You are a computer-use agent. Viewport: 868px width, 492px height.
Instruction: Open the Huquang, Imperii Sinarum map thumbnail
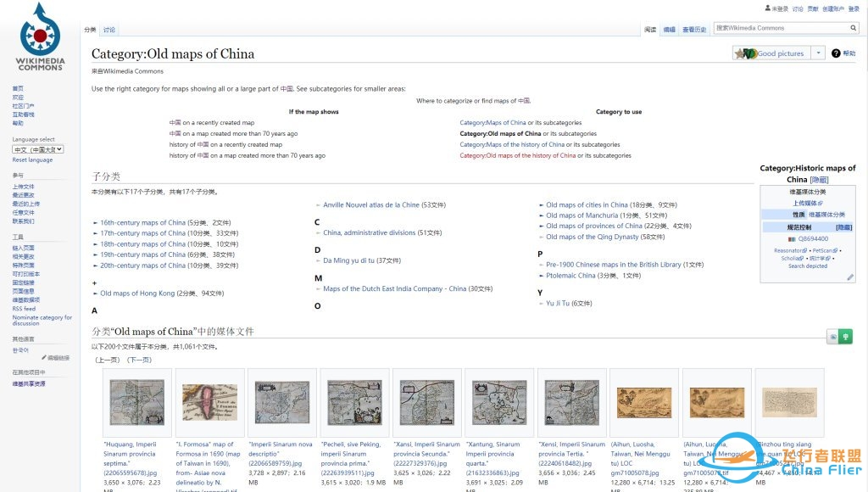click(x=137, y=403)
